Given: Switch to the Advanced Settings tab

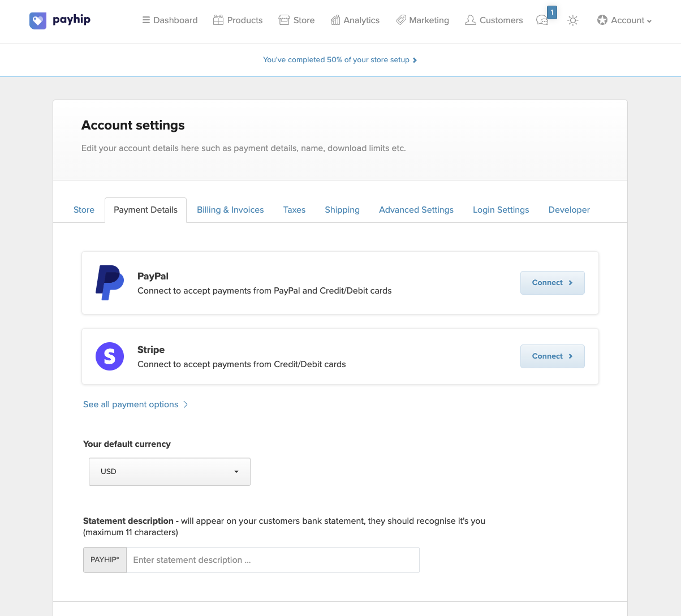Looking at the screenshot, I should [x=416, y=210].
